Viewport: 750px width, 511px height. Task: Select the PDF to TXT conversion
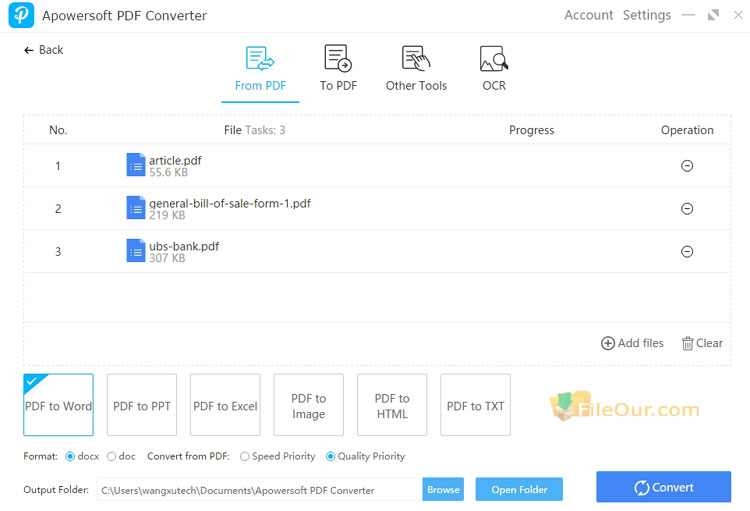point(475,405)
